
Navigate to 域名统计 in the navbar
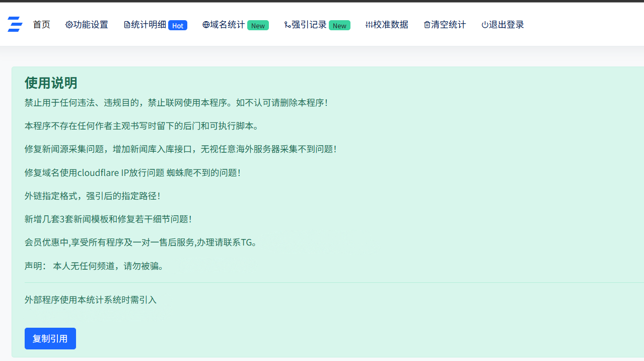click(228, 25)
